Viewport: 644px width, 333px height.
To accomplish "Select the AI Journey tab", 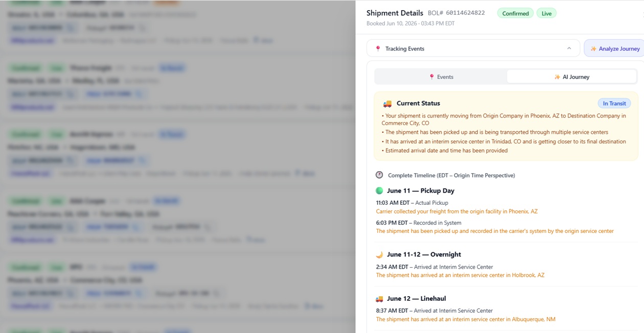I will (x=571, y=77).
